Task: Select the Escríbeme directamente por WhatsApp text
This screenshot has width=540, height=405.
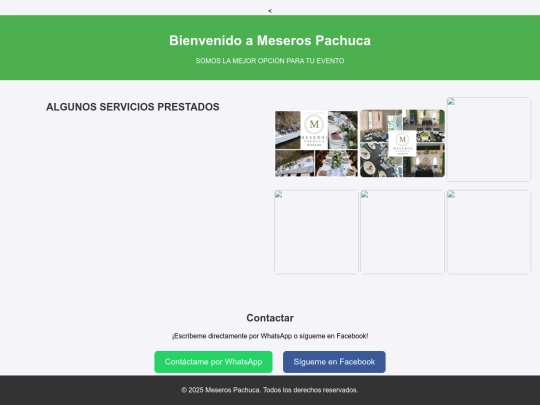Action: (270, 336)
